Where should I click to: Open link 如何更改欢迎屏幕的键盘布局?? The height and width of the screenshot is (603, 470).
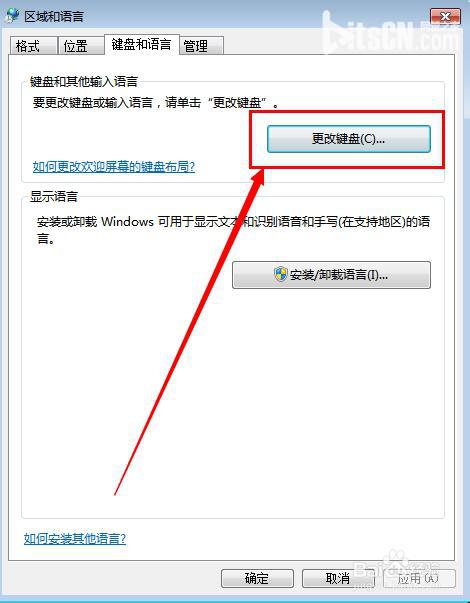[x=114, y=167]
